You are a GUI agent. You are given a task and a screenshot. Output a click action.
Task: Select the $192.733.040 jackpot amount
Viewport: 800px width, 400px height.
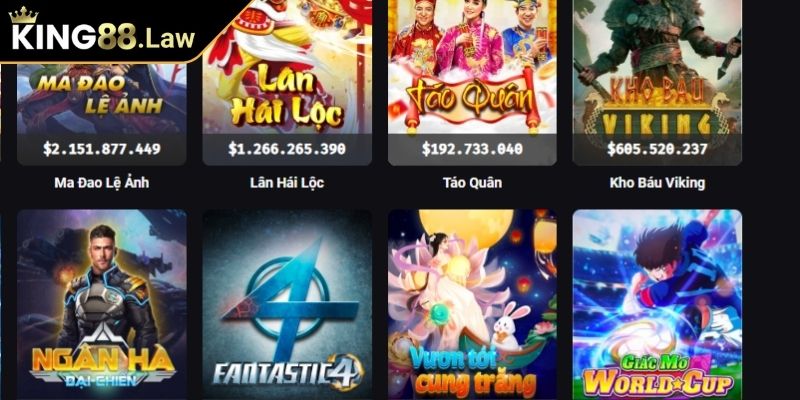pos(472,149)
